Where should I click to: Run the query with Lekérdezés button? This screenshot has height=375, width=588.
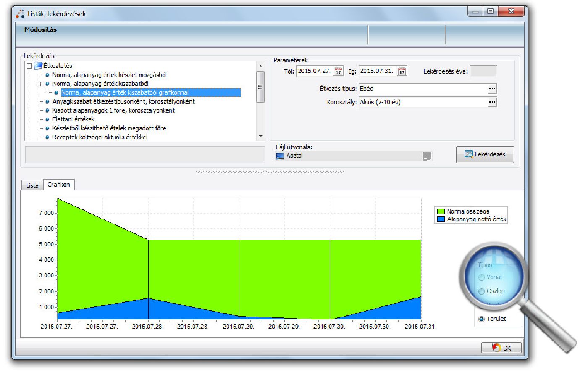click(x=485, y=154)
